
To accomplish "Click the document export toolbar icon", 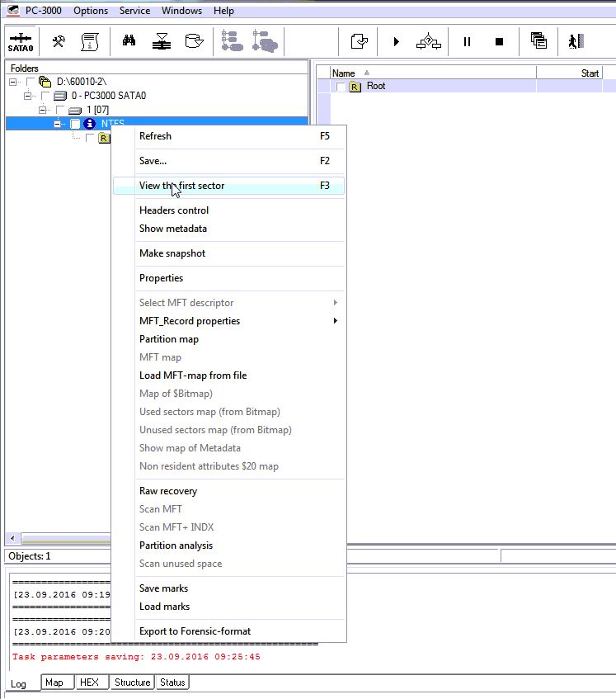I will tap(359, 41).
